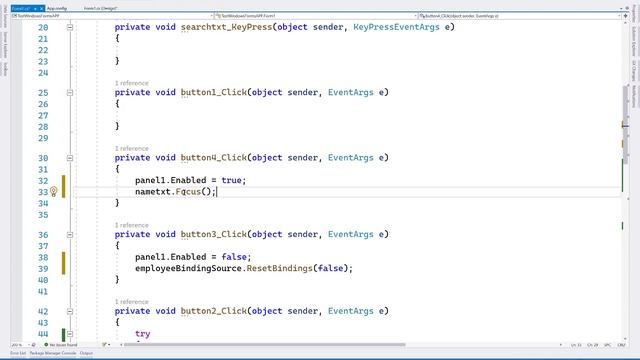
Task: Open the zoom level dropdown
Action: (x=20, y=345)
